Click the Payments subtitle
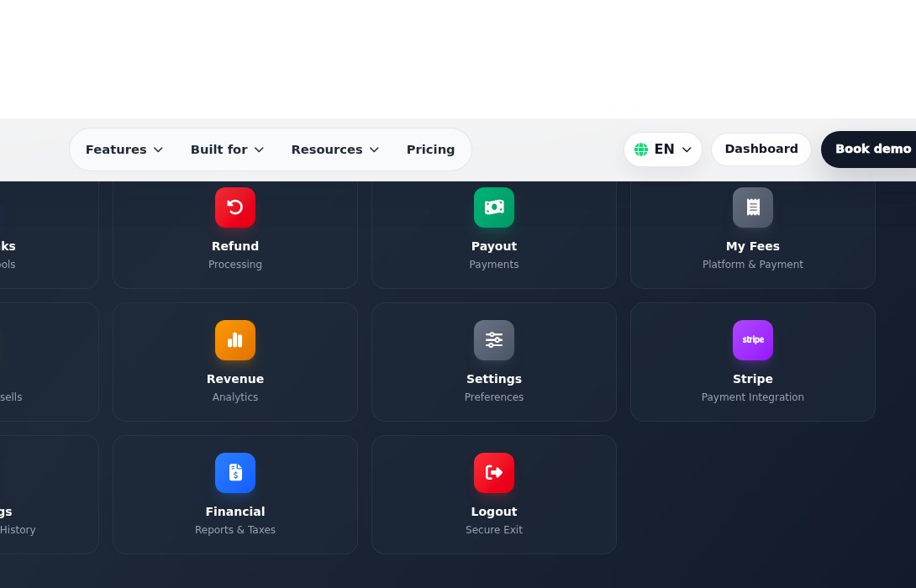The height and width of the screenshot is (588, 916). (493, 265)
